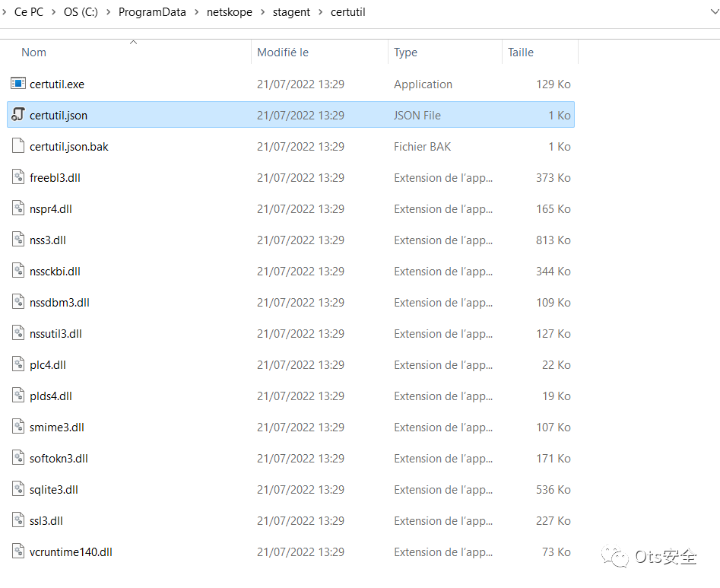
Task: Select the certutil.json file name
Action: pos(59,116)
